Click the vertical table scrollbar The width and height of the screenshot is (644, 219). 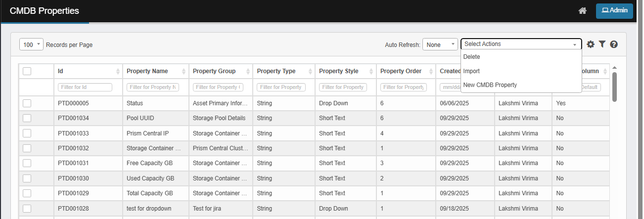pos(614,87)
